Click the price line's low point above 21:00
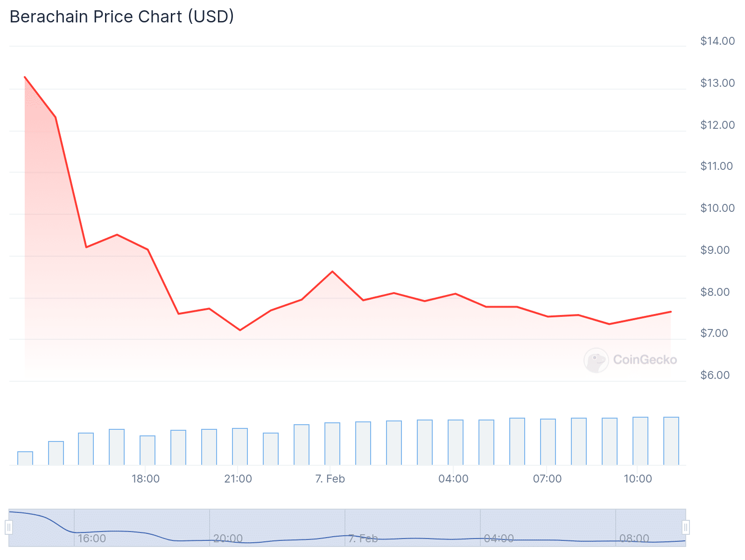Image resolution: width=745 pixels, height=560 pixels. tap(240, 330)
